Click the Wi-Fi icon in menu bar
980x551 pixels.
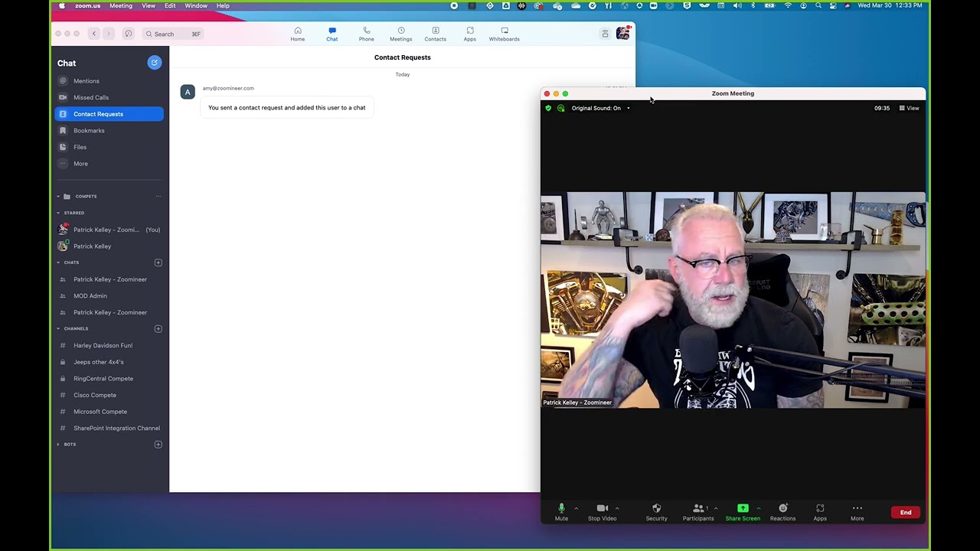click(x=788, y=5)
